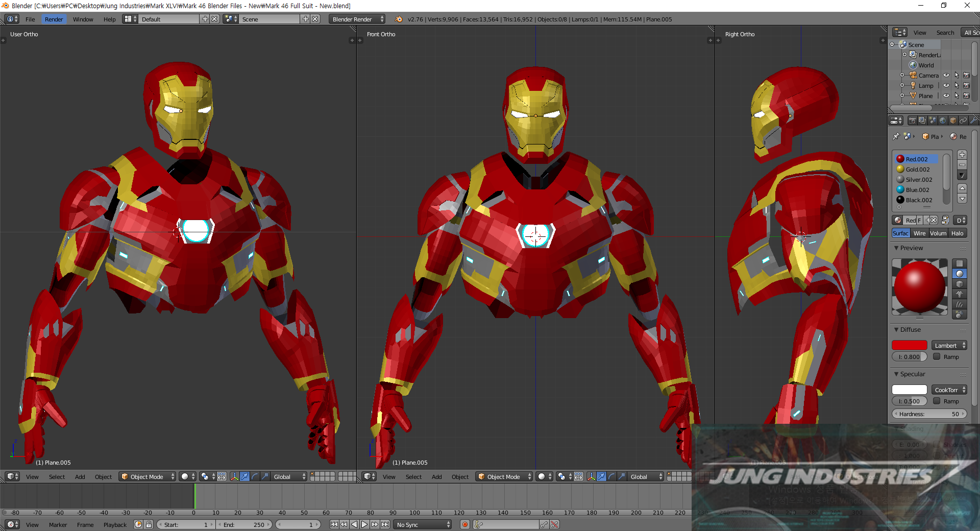Open material slot specials dropdown arrow
This screenshot has width=980, height=531.
[x=962, y=175]
